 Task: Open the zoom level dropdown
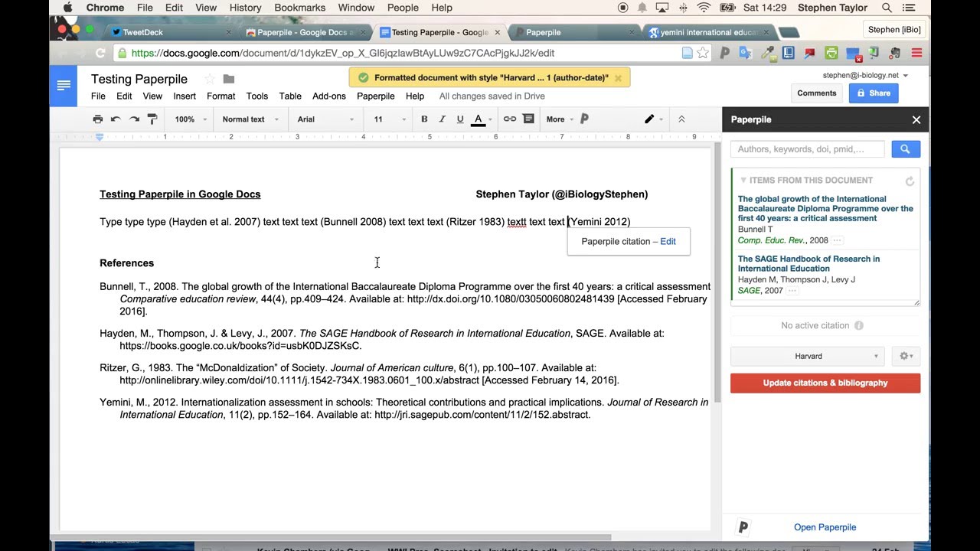[191, 119]
